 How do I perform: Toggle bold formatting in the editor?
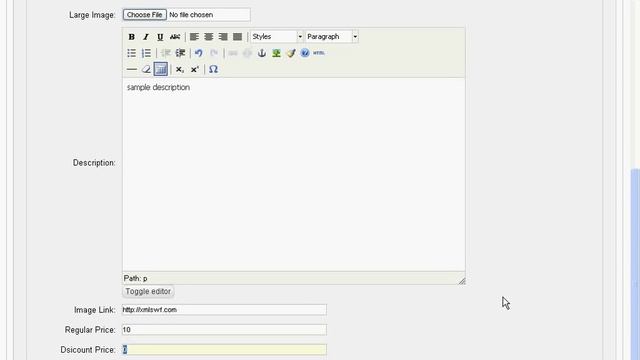[131, 37]
